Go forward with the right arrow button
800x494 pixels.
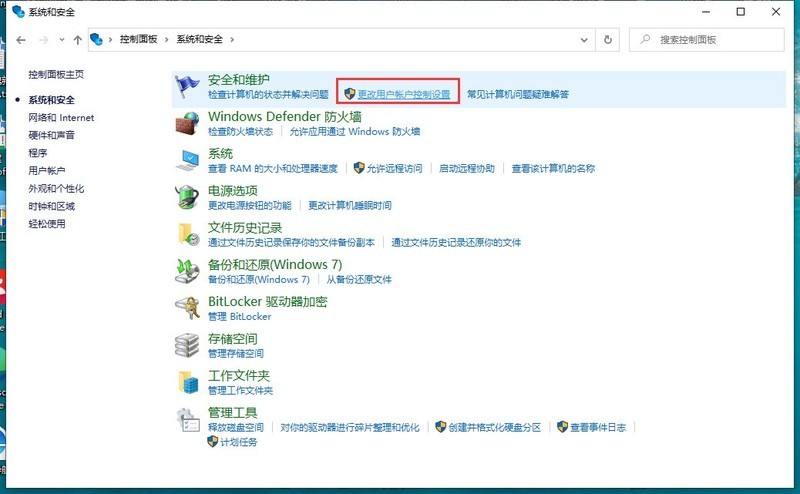(43, 40)
